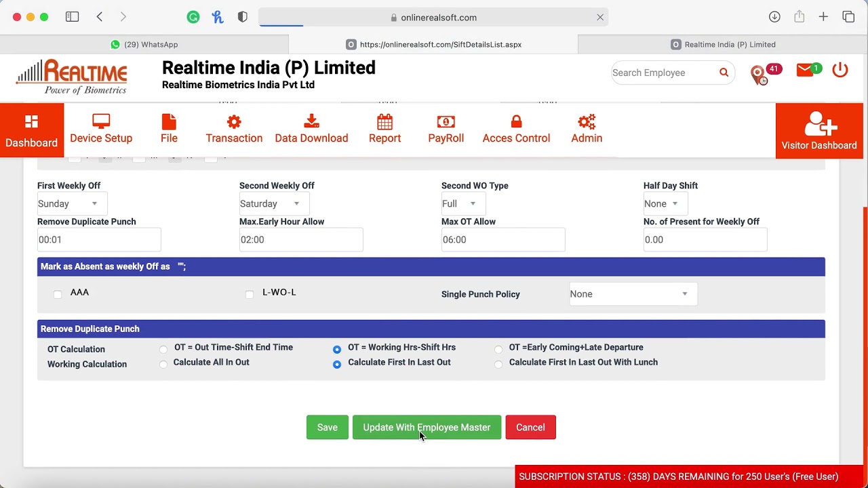Viewport: 868px width, 488px height.
Task: Open Second Weekly Off dropdown
Action: point(274,203)
